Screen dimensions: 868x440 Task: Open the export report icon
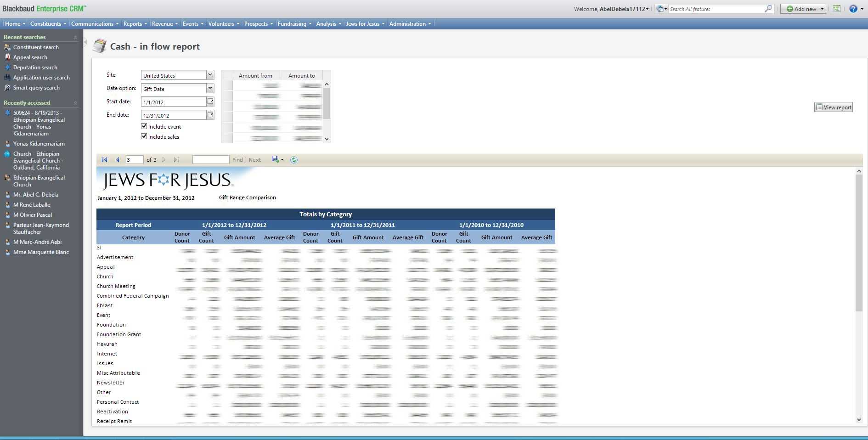[275, 159]
